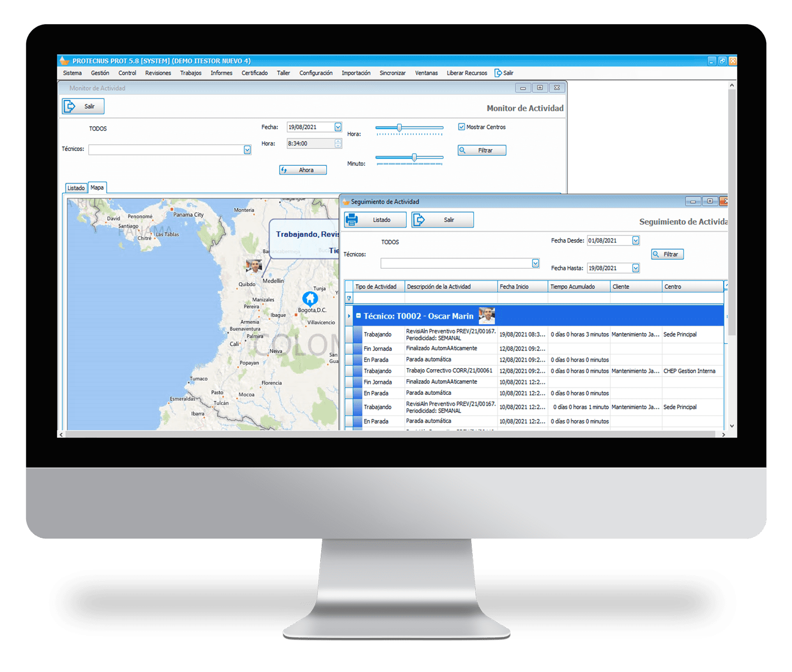Click the Minuto slider handle

tap(414, 157)
